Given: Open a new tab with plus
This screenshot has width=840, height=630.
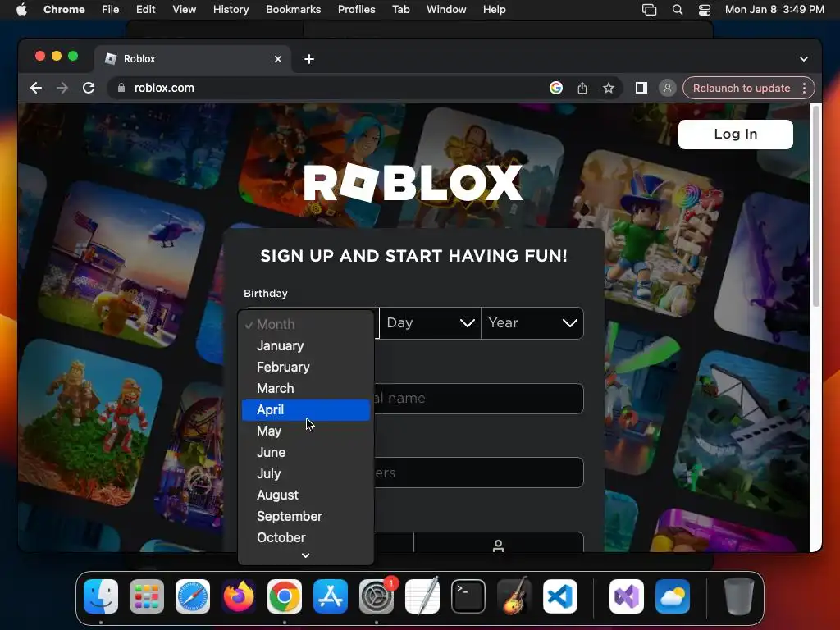Looking at the screenshot, I should coord(309,59).
